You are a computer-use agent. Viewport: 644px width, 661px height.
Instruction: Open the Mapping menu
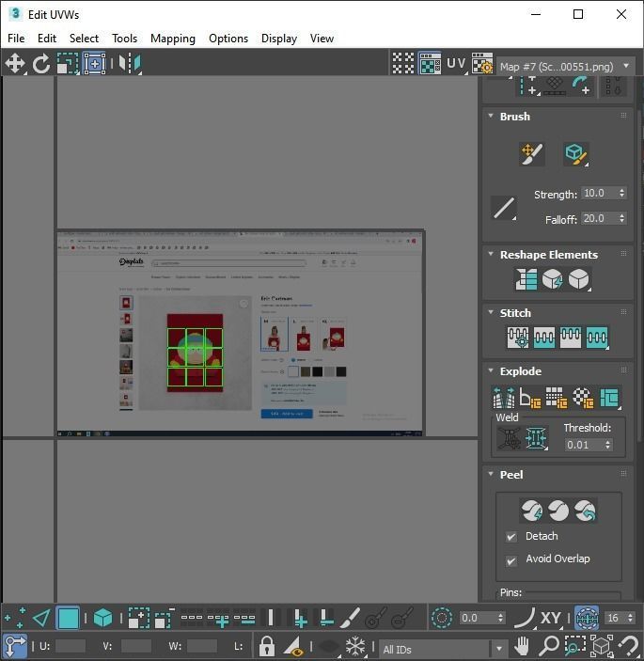(173, 39)
